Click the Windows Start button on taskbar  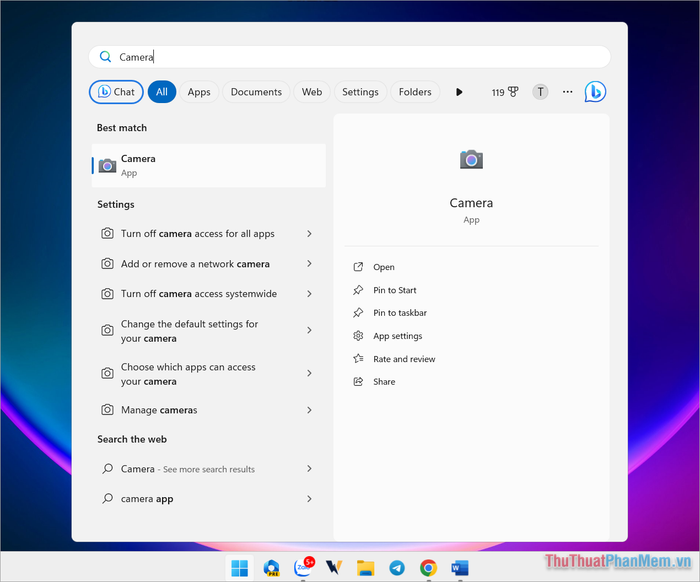(x=240, y=568)
